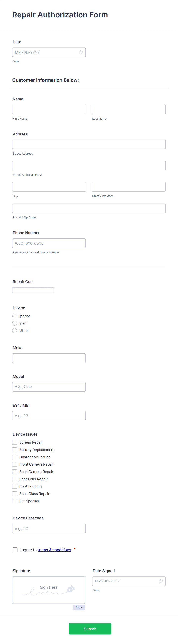Viewport: 178px width, 644px height.
Task: Click the ESN/IMEI input box
Action: click(x=49, y=415)
